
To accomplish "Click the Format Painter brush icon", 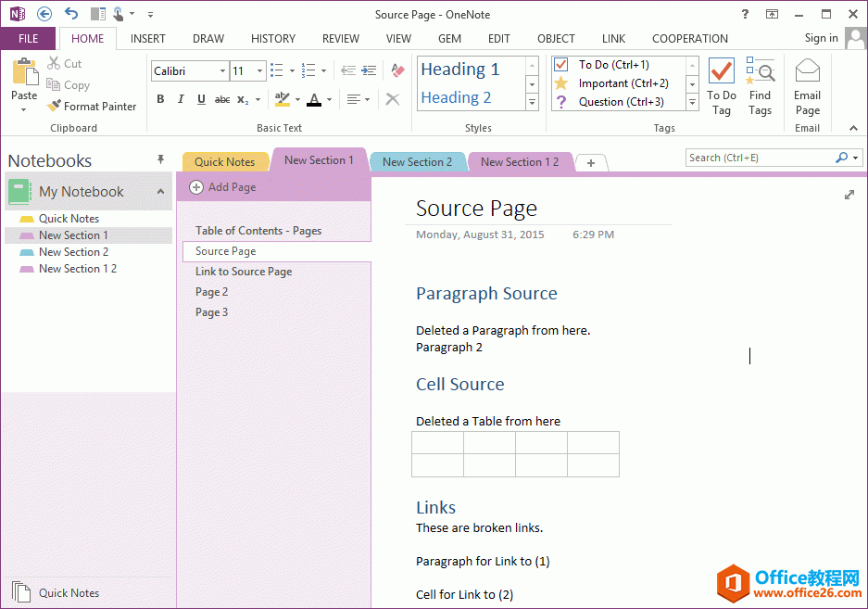I will coord(54,107).
